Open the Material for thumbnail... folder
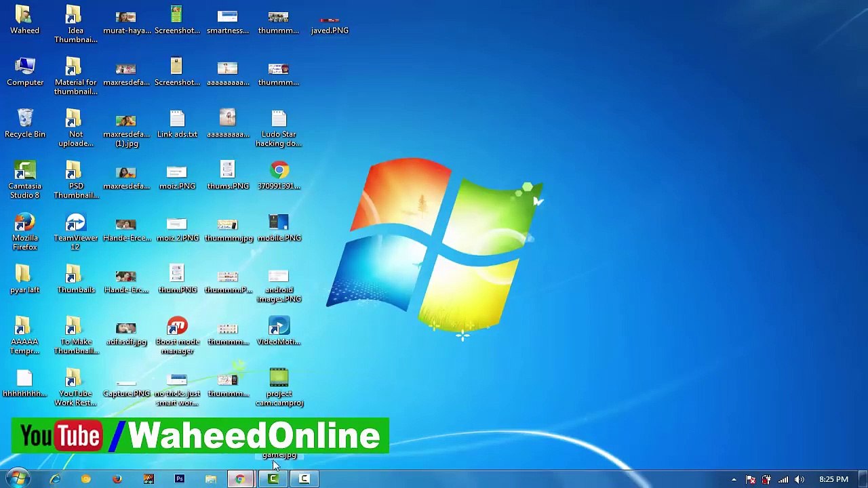This screenshot has height=488, width=868. tap(75, 76)
